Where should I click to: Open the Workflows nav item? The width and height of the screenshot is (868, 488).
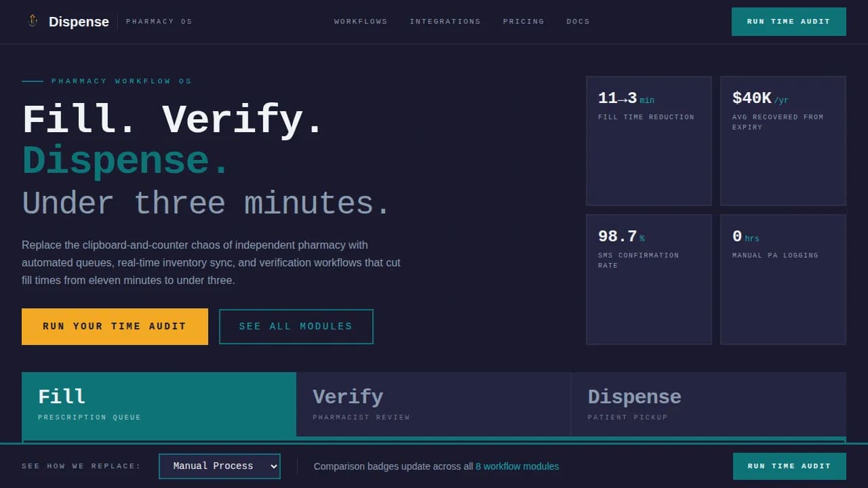coord(361,22)
